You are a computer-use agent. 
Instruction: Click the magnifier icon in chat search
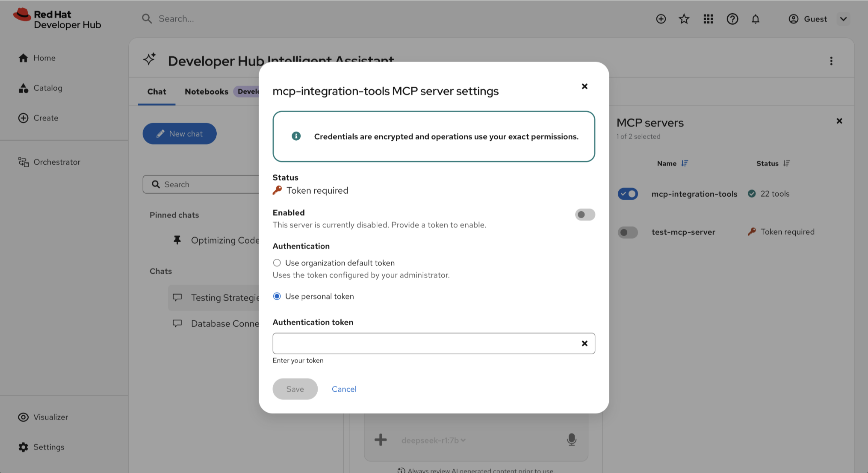(x=156, y=184)
